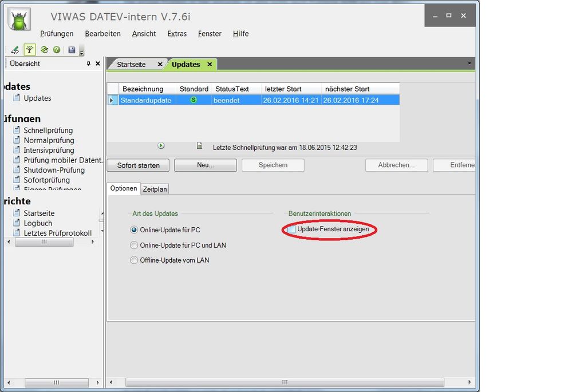Click the 26.02.2016 14:21 cell
This screenshot has width=572, height=392.
click(291, 100)
